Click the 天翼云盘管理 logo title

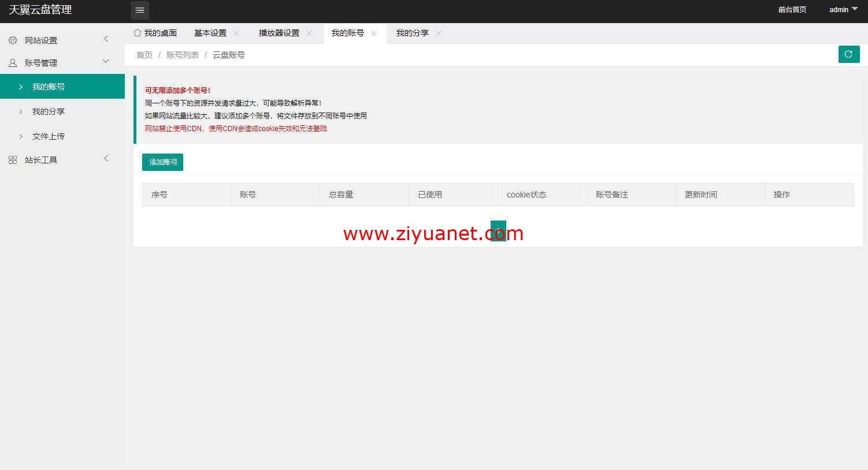coord(40,10)
